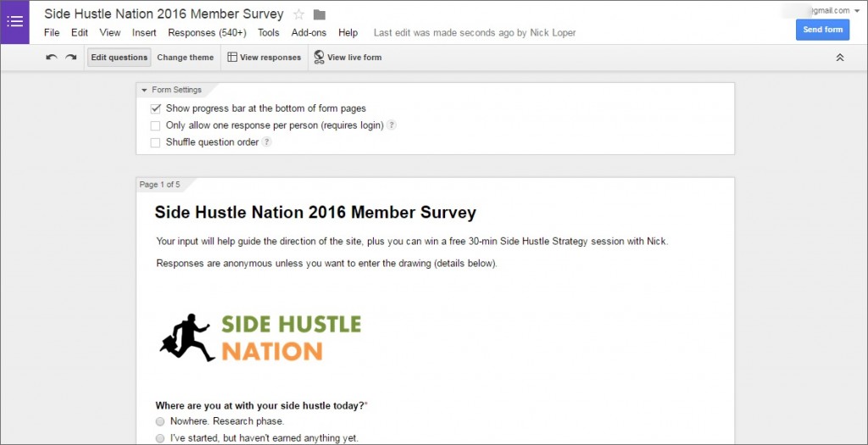
Task: Select the 'Nowhere. Research phase.' option
Action: coord(160,422)
